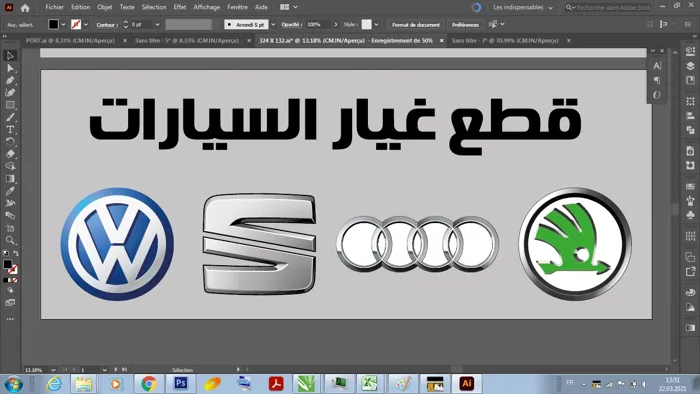
Task: Pick the Eyedropper tool
Action: [10, 191]
